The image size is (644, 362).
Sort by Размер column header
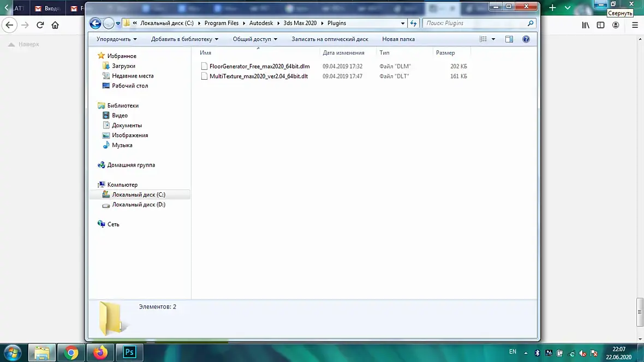click(x=445, y=52)
